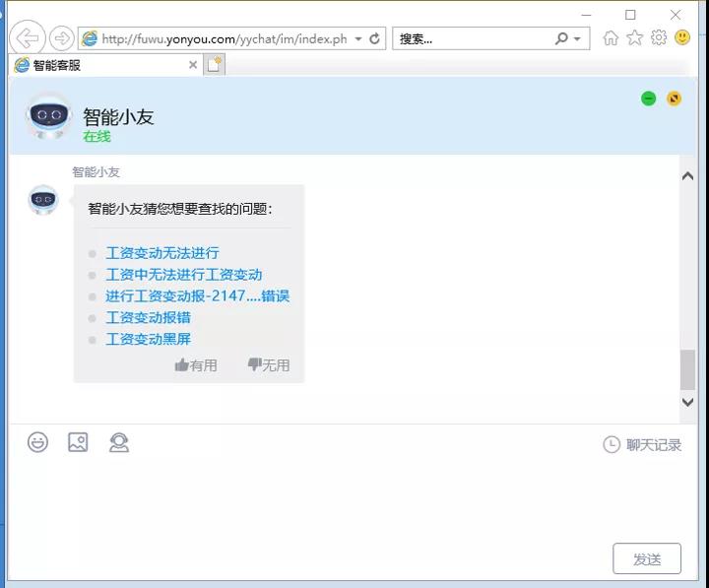The width and height of the screenshot is (709, 588).
Task: Close the 智能客服 tab
Action: pyautogui.click(x=193, y=65)
